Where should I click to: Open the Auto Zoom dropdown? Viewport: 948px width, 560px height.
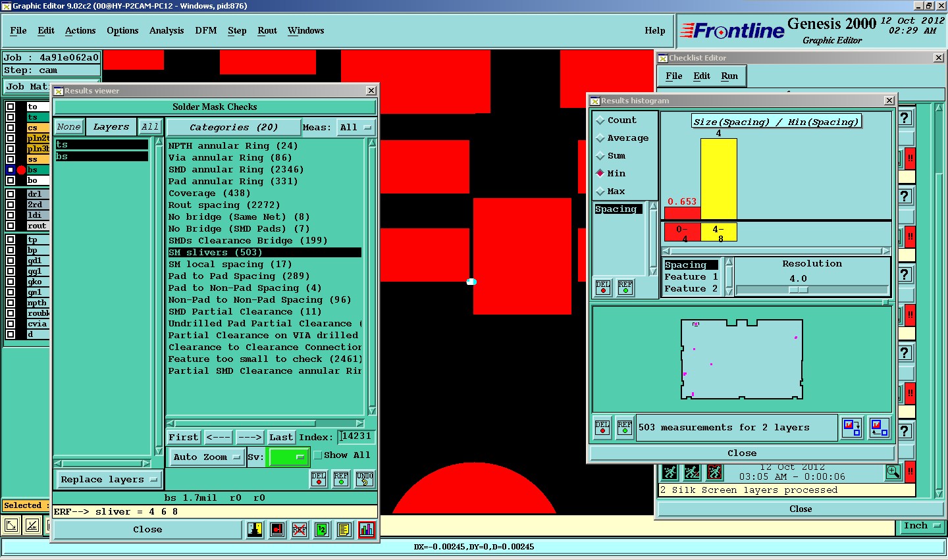coord(206,457)
